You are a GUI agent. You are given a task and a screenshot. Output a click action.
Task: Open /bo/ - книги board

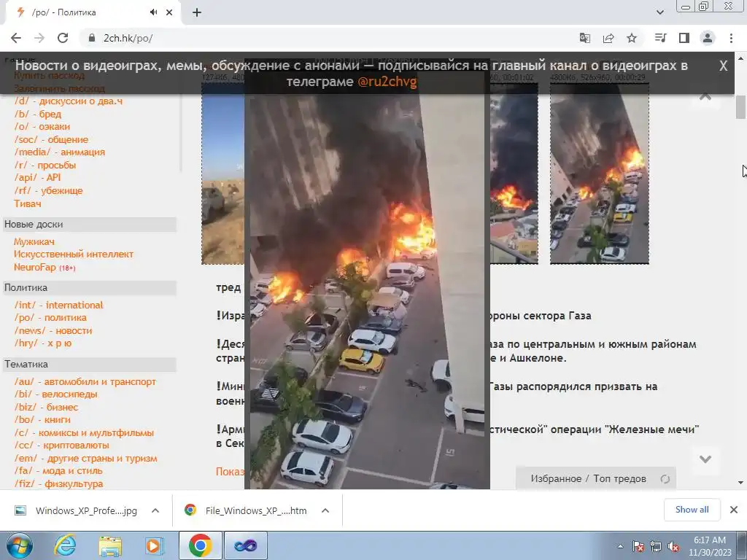(x=42, y=419)
